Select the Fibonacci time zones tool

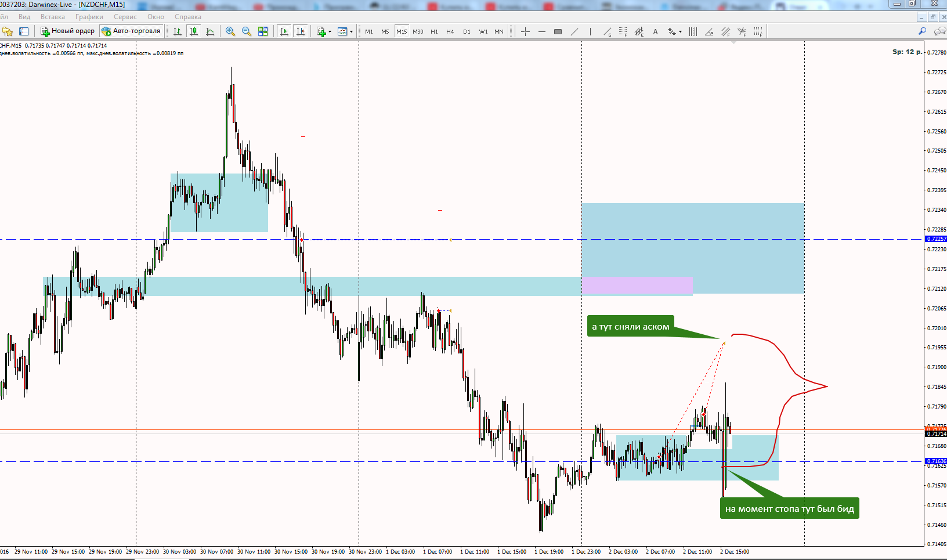(x=758, y=31)
